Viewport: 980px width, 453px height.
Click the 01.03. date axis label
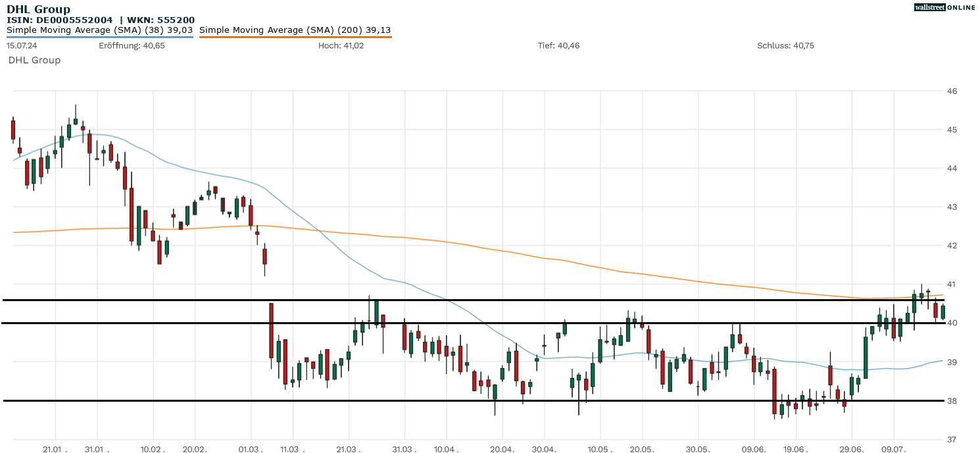[250, 448]
